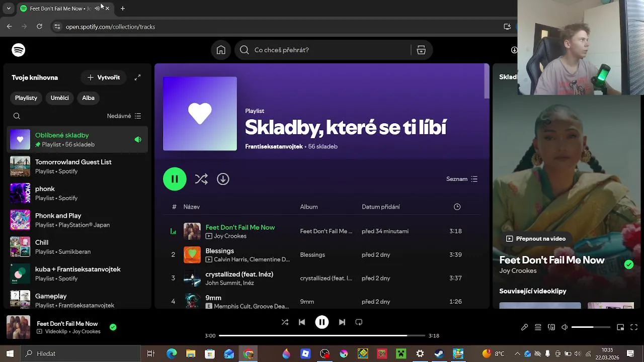The height and width of the screenshot is (362, 644).
Task: Open the Chill playlist by Sumikberan
Action: tap(78, 247)
